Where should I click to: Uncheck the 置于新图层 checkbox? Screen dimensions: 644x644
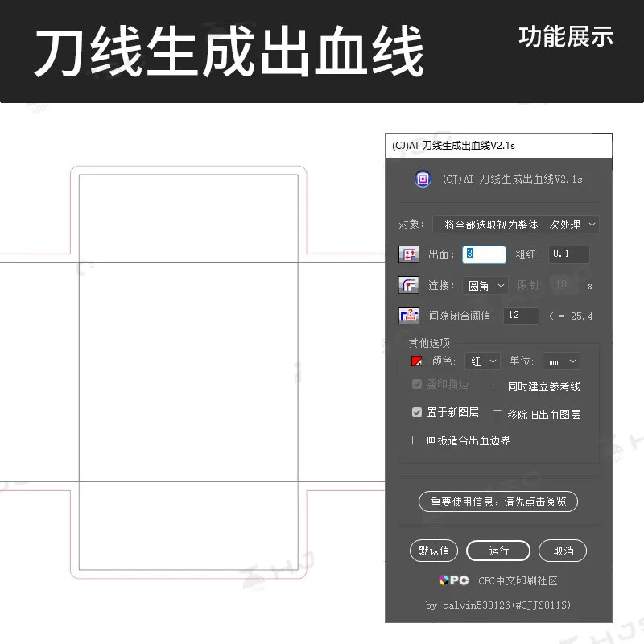(417, 413)
